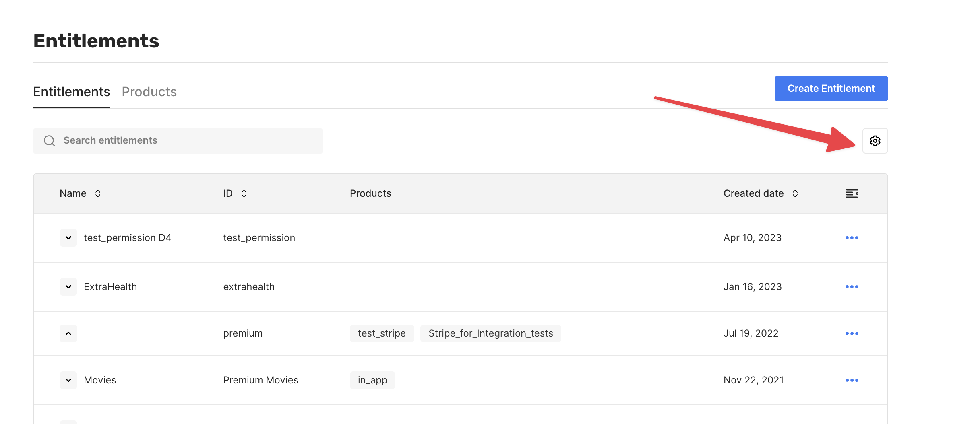Select the Stripe_for_Integration_tests product tag
This screenshot has height=424, width=980.
[490, 333]
